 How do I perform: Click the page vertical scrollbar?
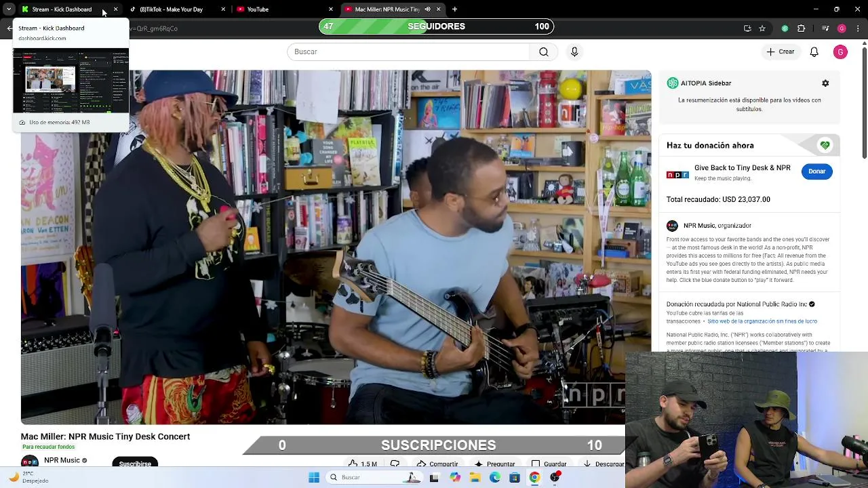pos(864,102)
